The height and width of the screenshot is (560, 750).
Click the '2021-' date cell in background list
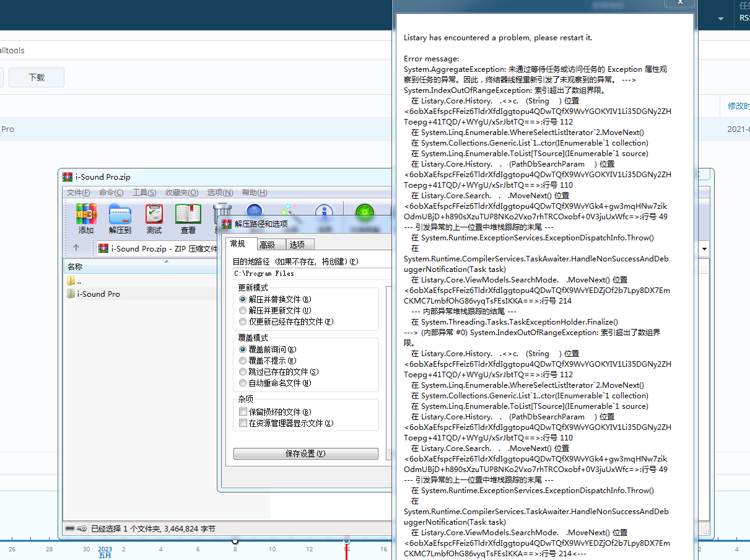tap(738, 129)
